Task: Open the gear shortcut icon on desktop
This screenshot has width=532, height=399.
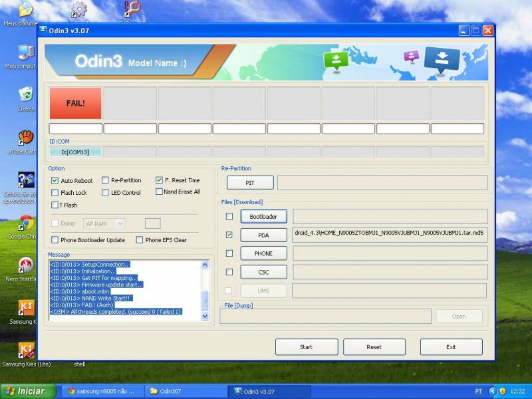Action: click(x=79, y=9)
